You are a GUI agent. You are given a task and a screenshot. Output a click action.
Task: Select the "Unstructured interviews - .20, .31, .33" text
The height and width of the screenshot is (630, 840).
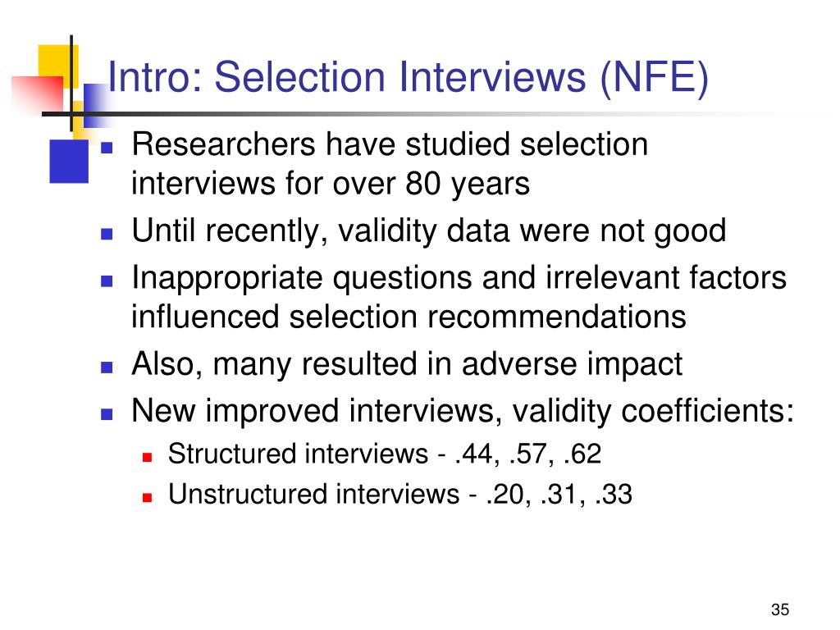[399, 495]
